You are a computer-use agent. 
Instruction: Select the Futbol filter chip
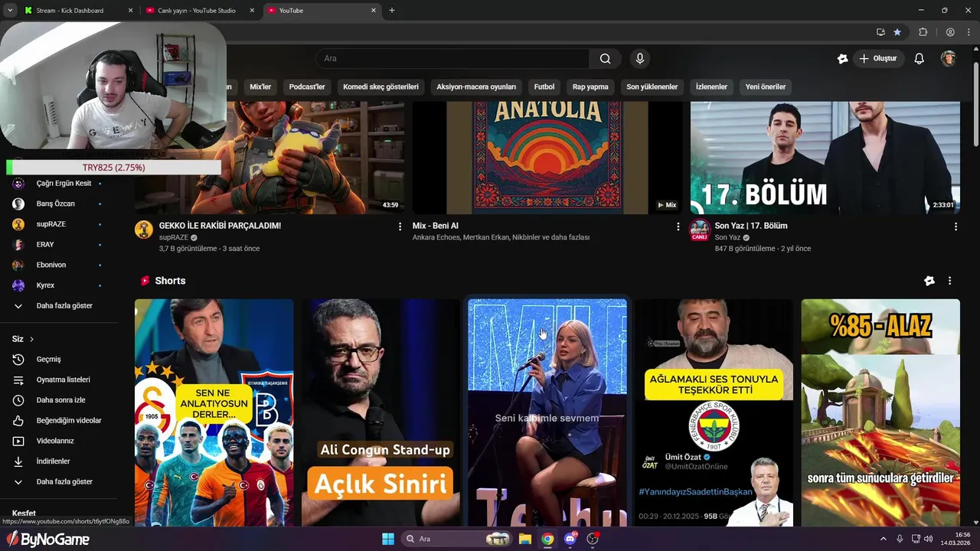point(544,86)
